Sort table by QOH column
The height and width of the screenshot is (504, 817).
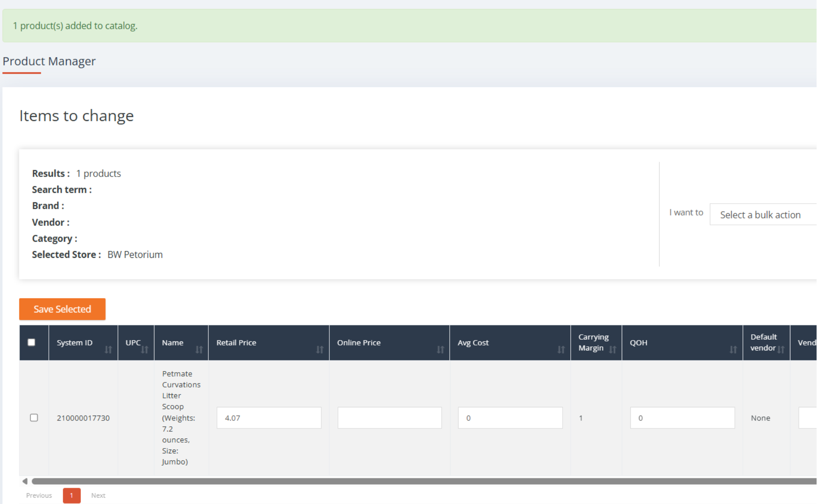[733, 350]
